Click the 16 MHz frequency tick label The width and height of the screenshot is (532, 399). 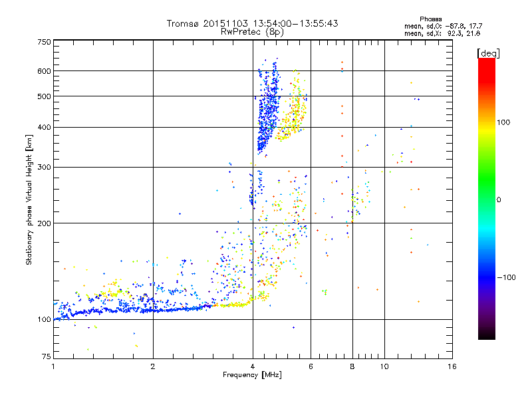[x=452, y=366]
